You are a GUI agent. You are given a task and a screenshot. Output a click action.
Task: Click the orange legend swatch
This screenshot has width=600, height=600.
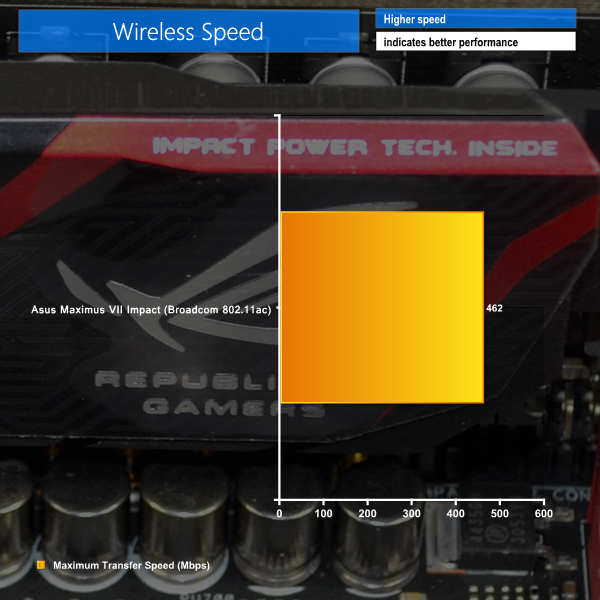[x=41, y=565]
